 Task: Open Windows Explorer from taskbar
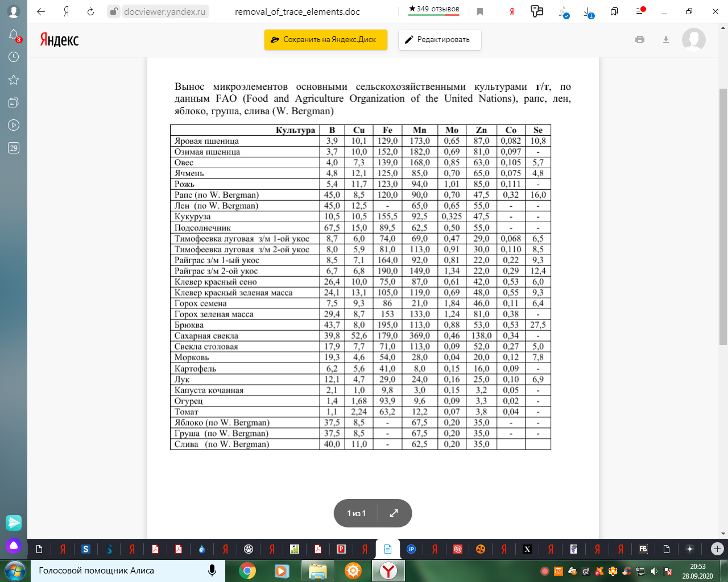click(x=317, y=571)
